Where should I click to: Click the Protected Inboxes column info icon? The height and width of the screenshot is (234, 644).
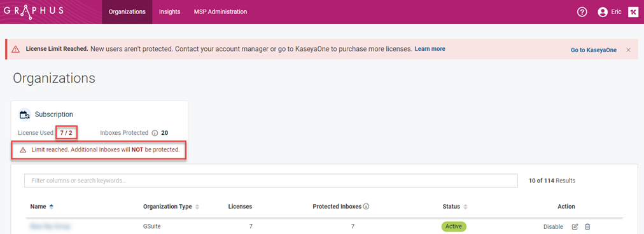366,207
